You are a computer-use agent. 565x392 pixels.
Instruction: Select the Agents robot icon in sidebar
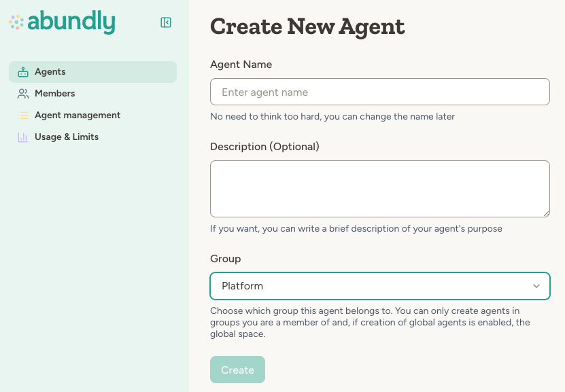(24, 71)
